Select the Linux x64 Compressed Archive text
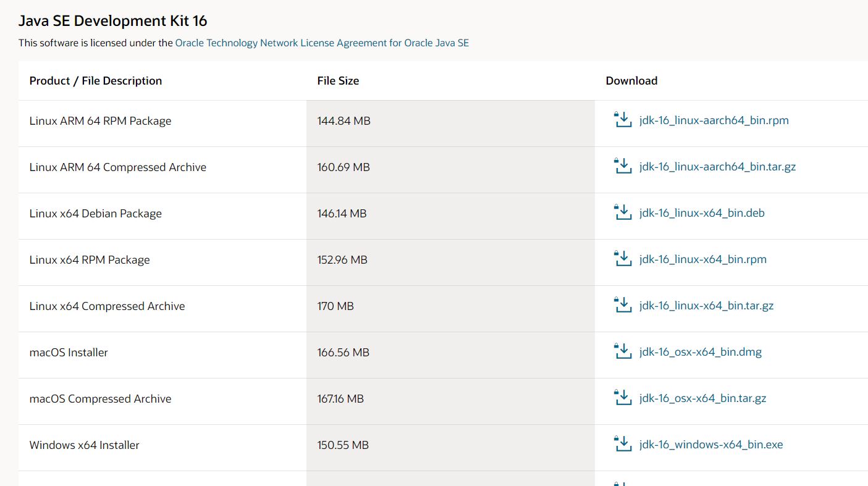This screenshot has height=486, width=868. pos(107,306)
